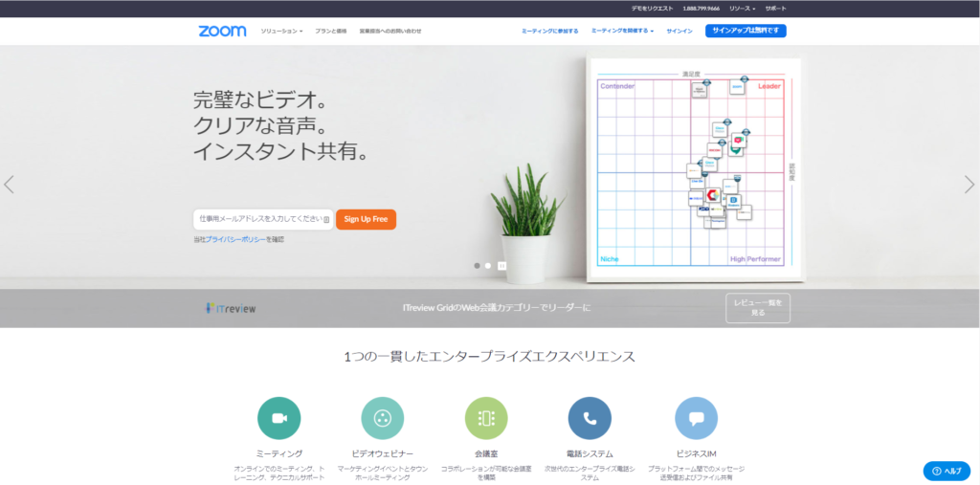This screenshot has width=980, height=485.
Task: Click the レビュー一覧を見る button
Action: click(x=758, y=307)
